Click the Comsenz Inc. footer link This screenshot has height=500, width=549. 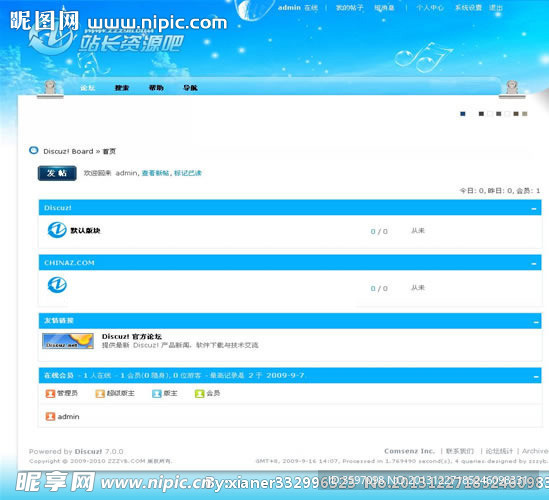409,451
